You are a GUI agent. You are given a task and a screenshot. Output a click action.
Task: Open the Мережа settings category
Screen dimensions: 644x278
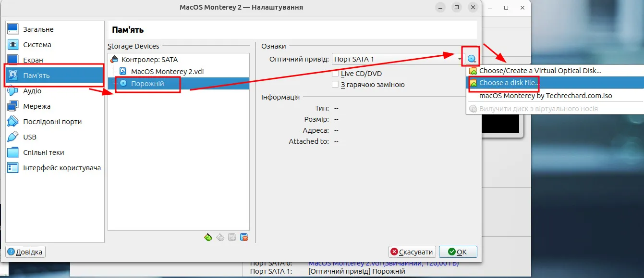click(55, 106)
